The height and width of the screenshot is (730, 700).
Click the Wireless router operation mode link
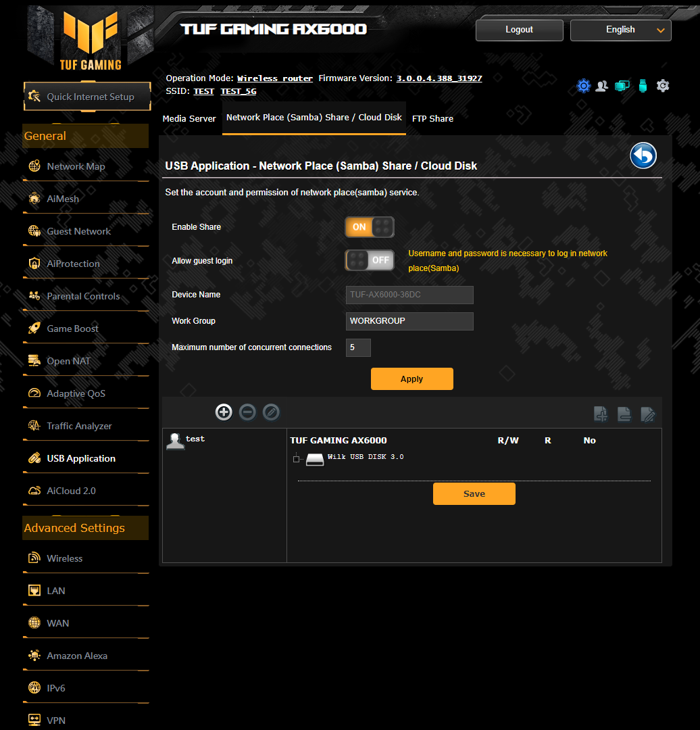tap(275, 78)
